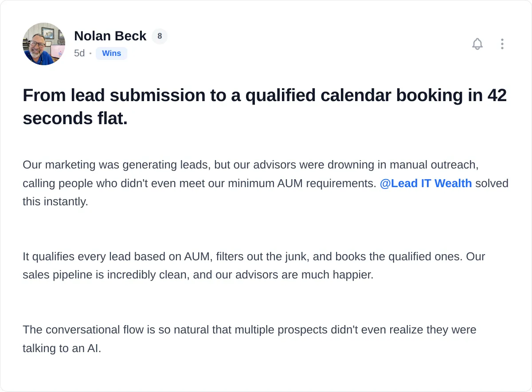The width and height of the screenshot is (532, 392).
Task: Click the headline line starting 'From lead submission'
Action: 265,95
